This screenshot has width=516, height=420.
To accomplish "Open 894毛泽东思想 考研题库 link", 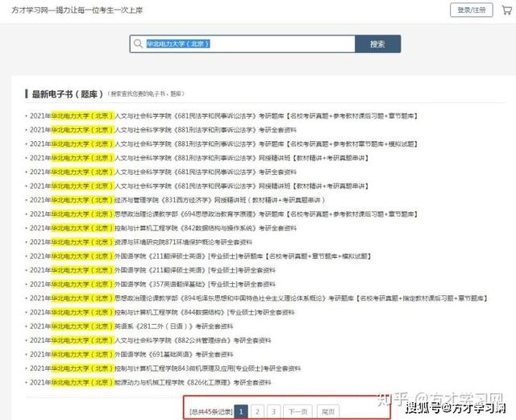I will (x=258, y=298).
